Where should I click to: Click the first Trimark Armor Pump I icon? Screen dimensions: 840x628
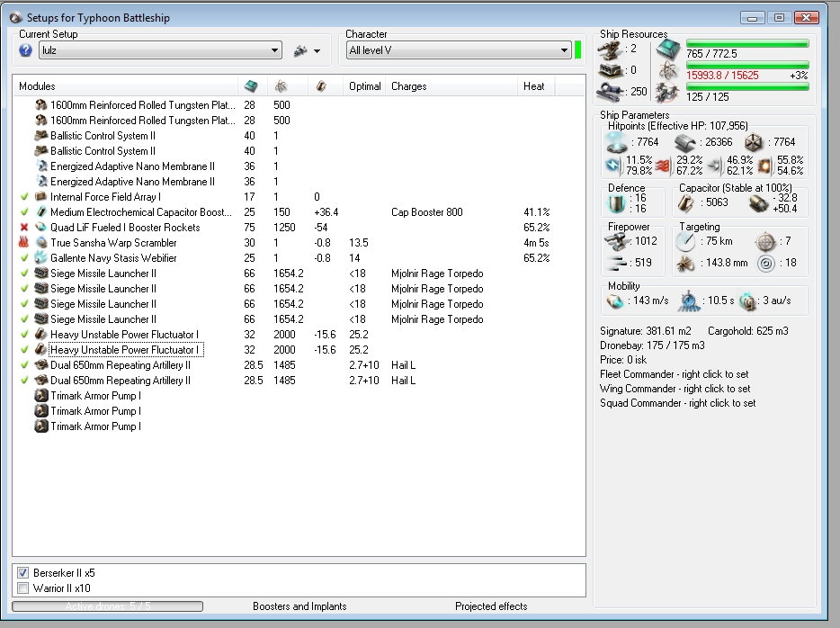pyautogui.click(x=40, y=396)
